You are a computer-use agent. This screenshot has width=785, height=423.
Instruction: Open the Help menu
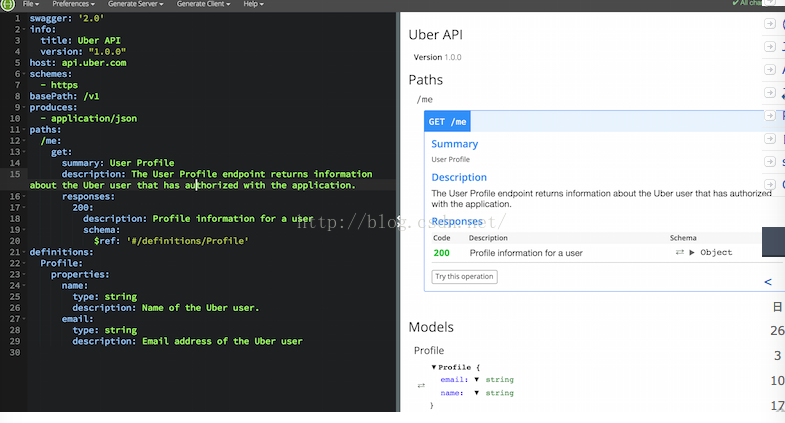253,4
